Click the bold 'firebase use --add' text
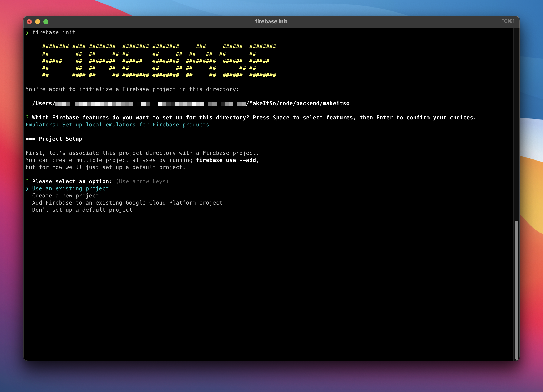Viewport: 543px width, 392px height. click(x=226, y=160)
